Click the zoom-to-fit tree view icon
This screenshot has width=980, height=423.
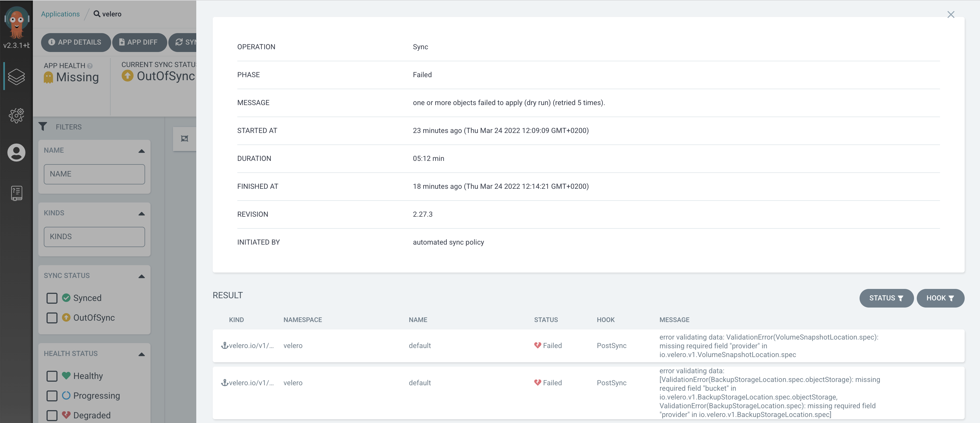[185, 138]
